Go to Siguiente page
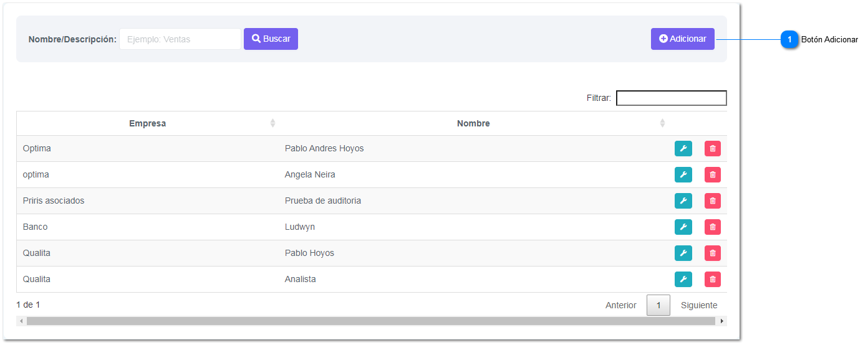Image resolution: width=868 pixels, height=345 pixels. 699,305
